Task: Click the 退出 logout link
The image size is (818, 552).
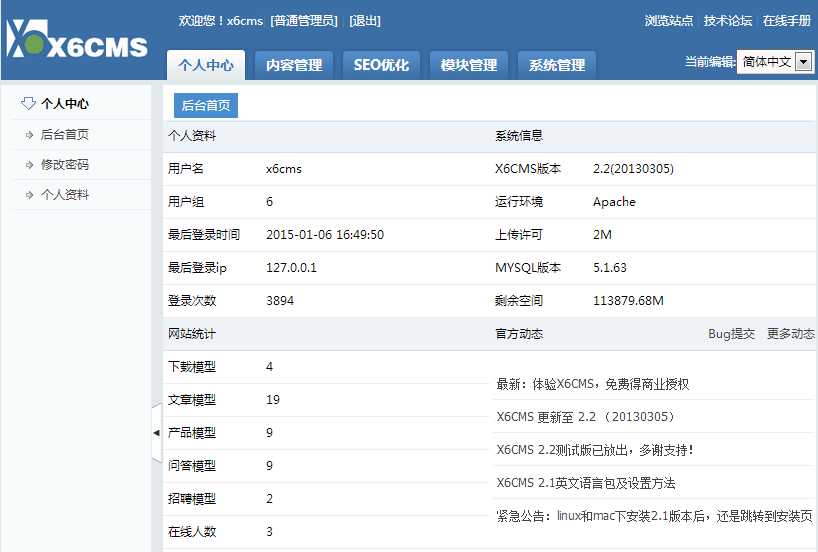Action: pos(364,21)
